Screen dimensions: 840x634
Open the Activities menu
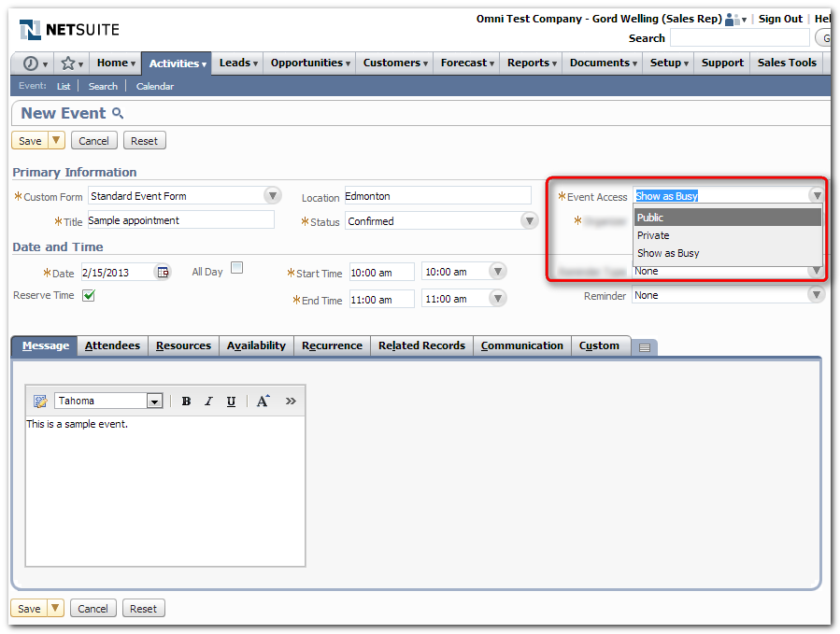click(177, 63)
